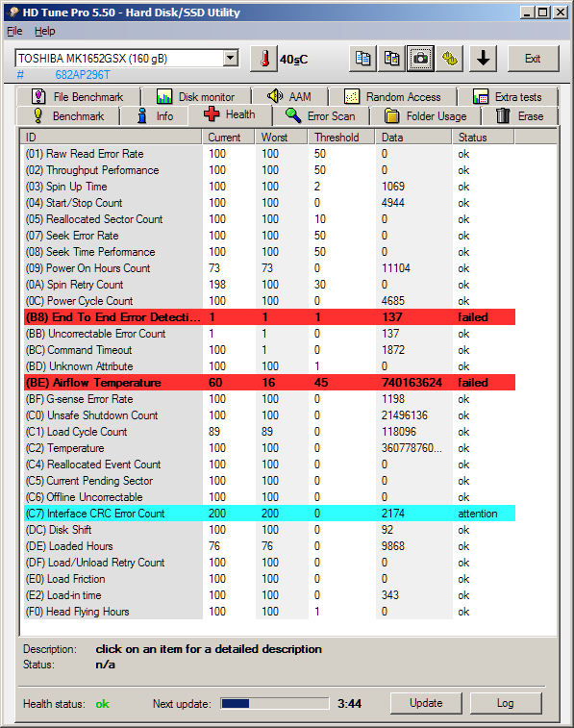
Task: Copy text to clipboard icon
Action: [362, 59]
